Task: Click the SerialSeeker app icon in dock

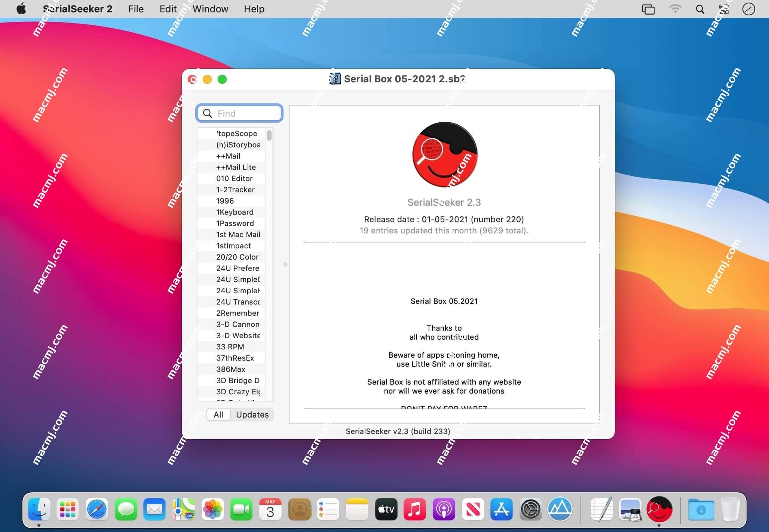Action: 659,508
